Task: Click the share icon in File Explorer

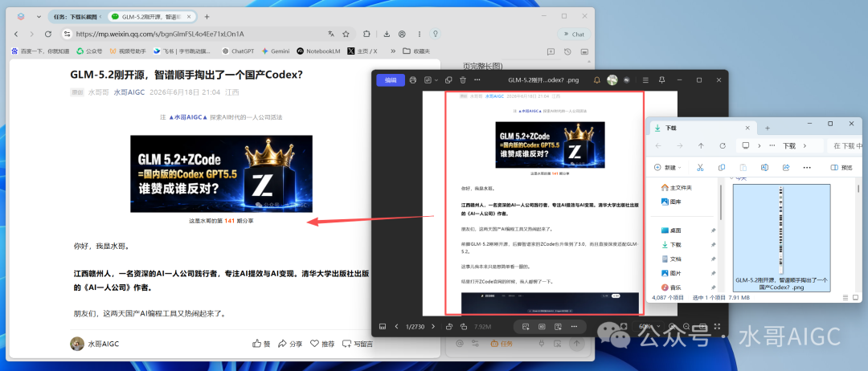Action: [x=786, y=168]
